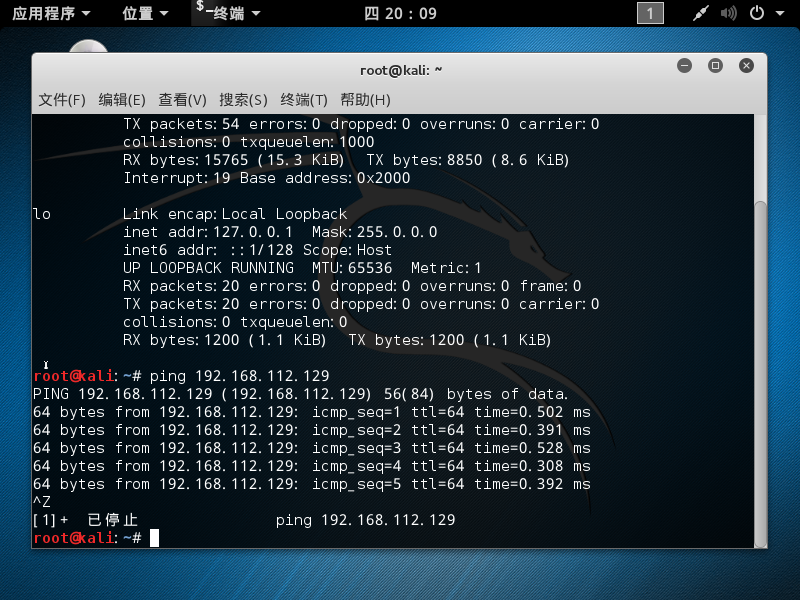The width and height of the screenshot is (800, 600).
Task: Click the terminal vertical scrollbar thumb
Action: 760,374
